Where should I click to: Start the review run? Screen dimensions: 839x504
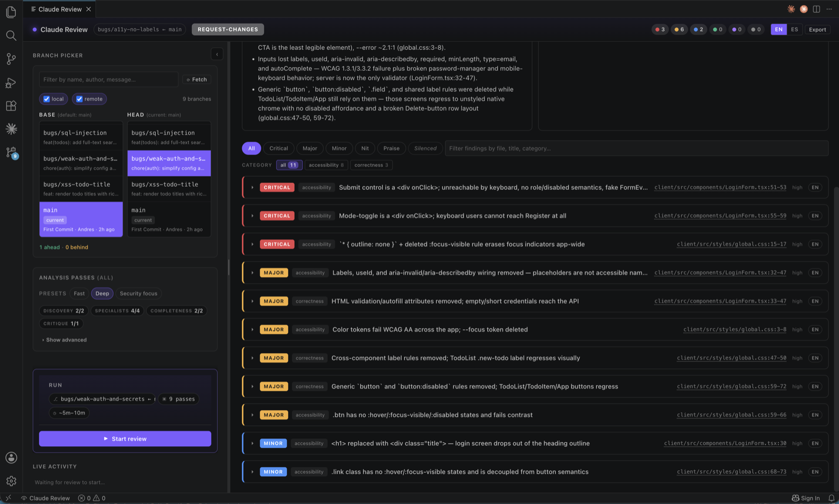(125, 438)
